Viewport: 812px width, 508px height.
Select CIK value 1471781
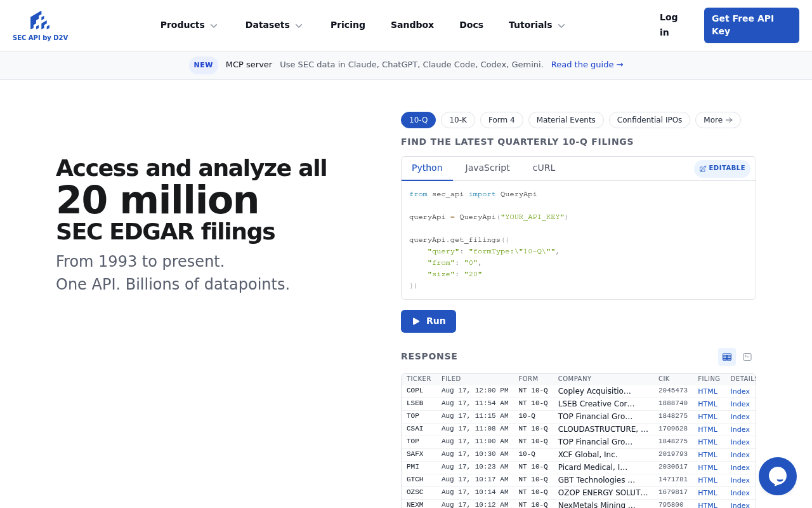click(x=673, y=480)
